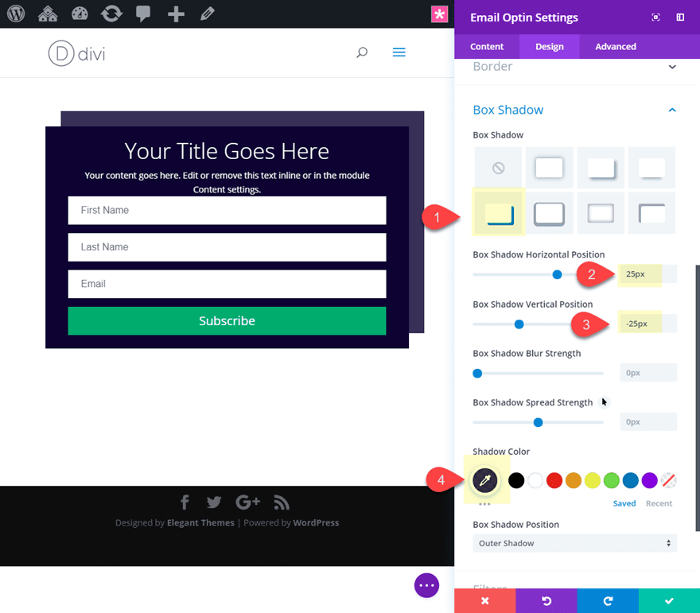The height and width of the screenshot is (613, 700).
Task: Select the Shadow Color eyedropper tool
Action: tap(485, 480)
